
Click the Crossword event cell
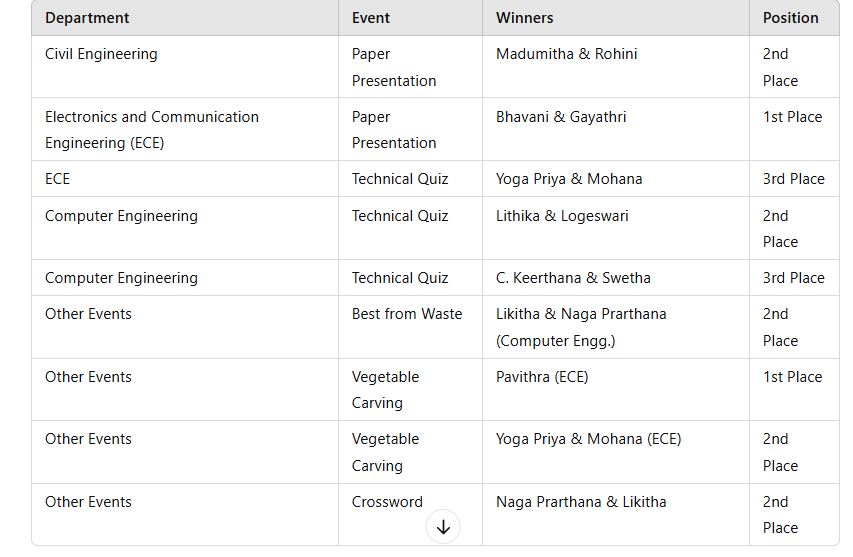tap(410, 515)
